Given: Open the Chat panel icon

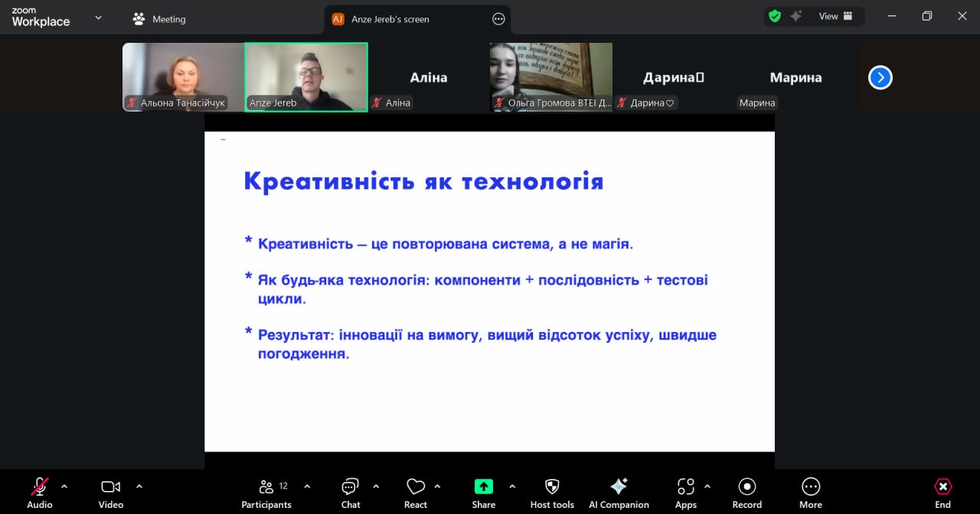Looking at the screenshot, I should [350, 487].
